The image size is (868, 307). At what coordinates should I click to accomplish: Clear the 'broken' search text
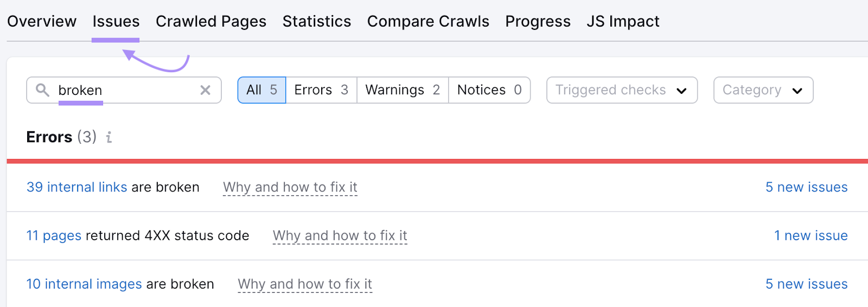click(205, 90)
